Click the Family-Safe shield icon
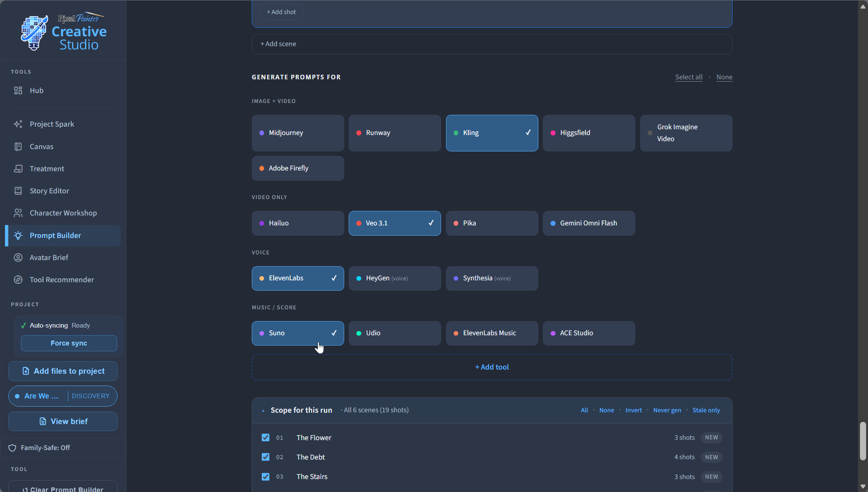The width and height of the screenshot is (868, 492). pyautogui.click(x=12, y=448)
